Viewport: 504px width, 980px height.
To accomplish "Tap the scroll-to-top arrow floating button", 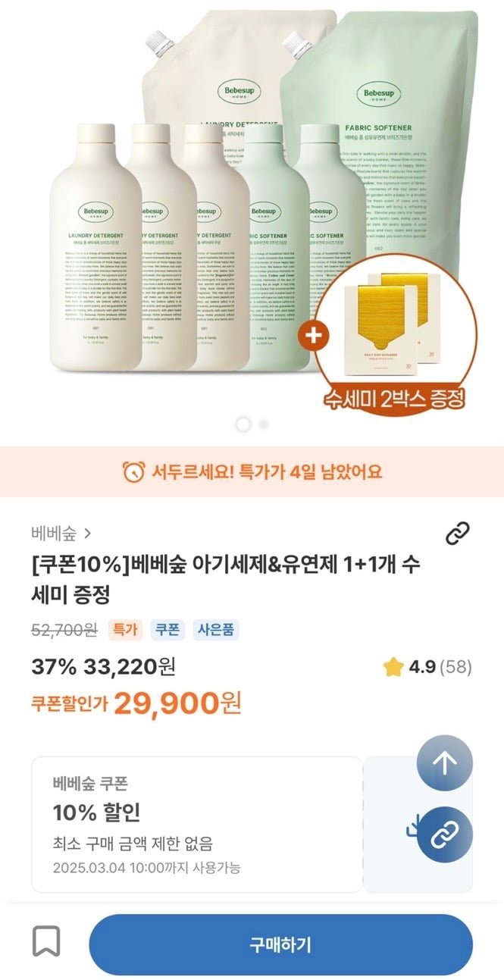I will tap(444, 763).
